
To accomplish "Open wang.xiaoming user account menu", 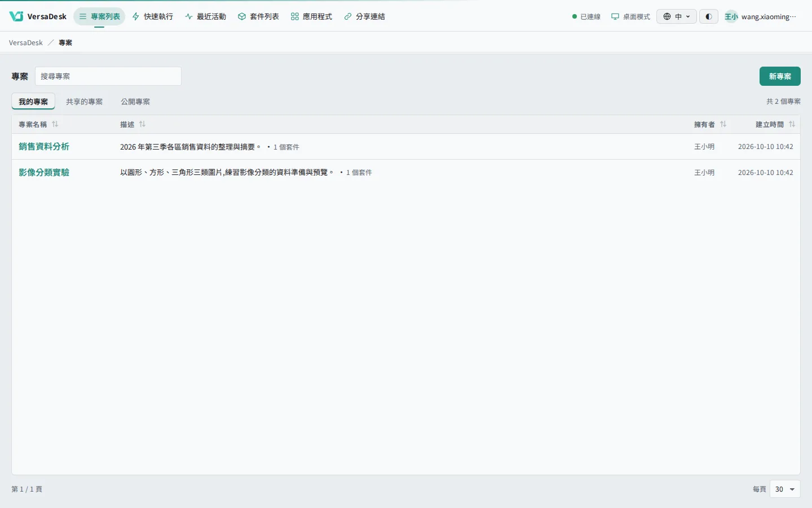I will (x=760, y=16).
